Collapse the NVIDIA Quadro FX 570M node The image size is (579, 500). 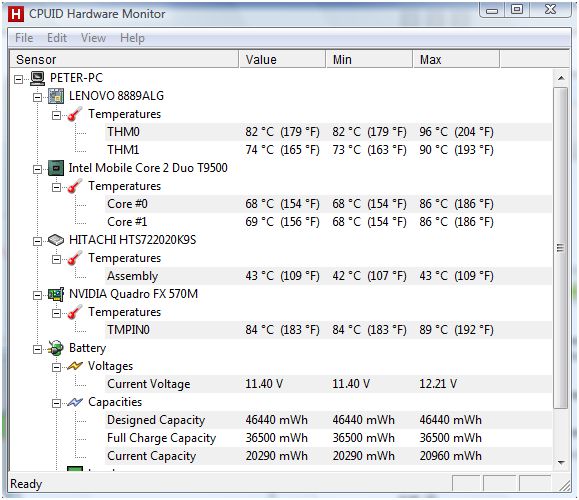pyautogui.click(x=37, y=295)
